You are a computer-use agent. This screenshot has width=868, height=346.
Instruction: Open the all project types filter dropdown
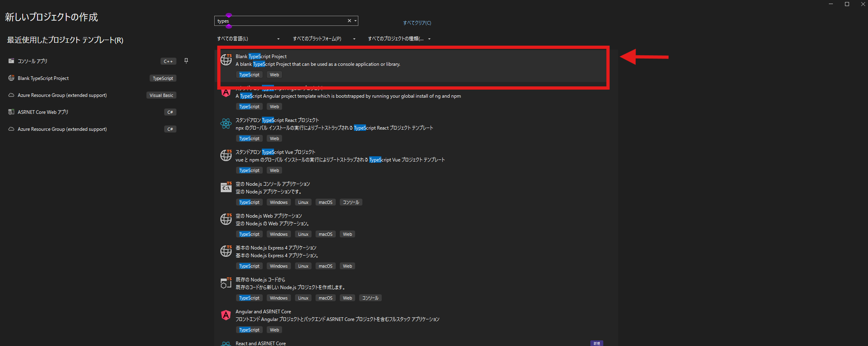[399, 39]
